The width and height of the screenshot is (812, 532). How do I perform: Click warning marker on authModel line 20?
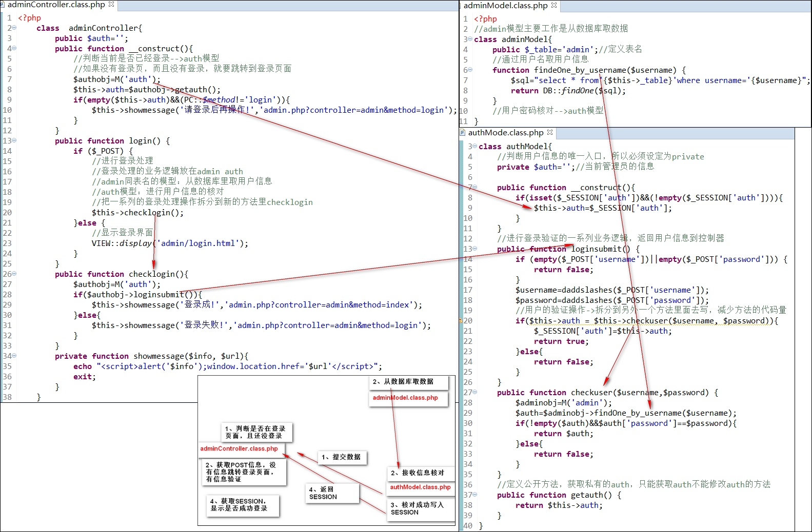[461, 321]
